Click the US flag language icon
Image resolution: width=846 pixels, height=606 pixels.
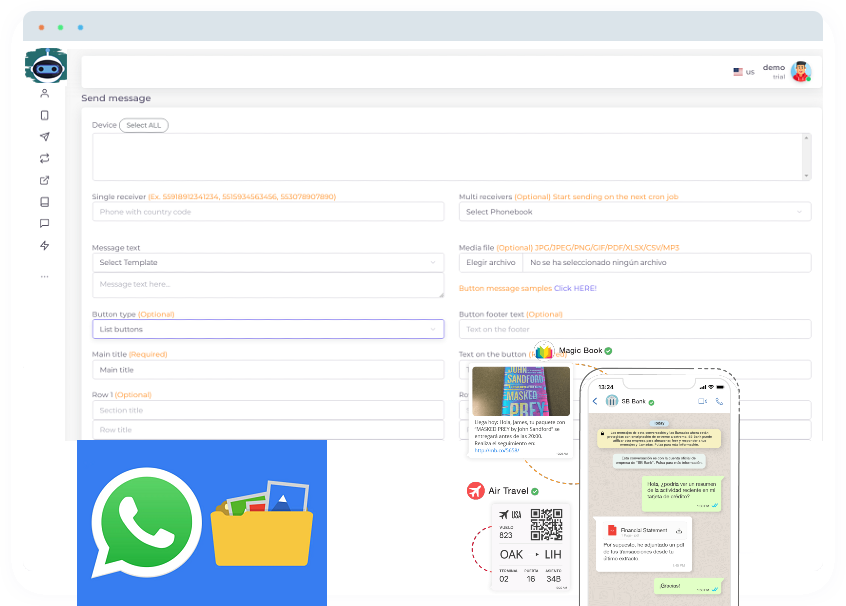pyautogui.click(x=738, y=72)
